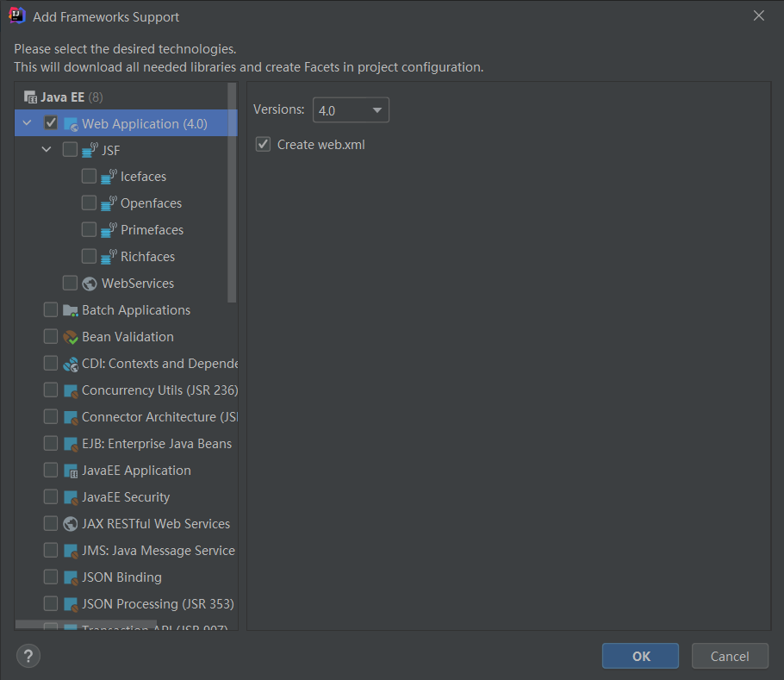Collapse the JSF tree node
This screenshot has height=680, width=784.
point(47,151)
